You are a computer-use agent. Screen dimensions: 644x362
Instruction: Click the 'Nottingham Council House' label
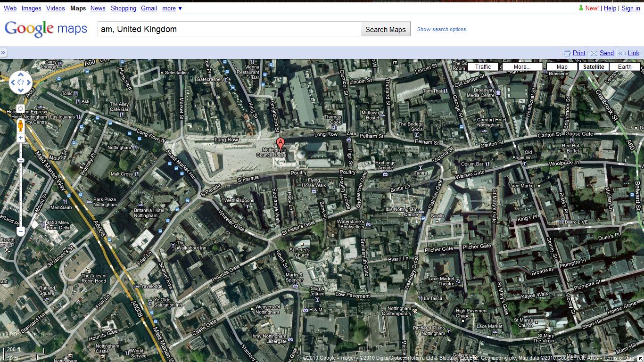[271, 152]
